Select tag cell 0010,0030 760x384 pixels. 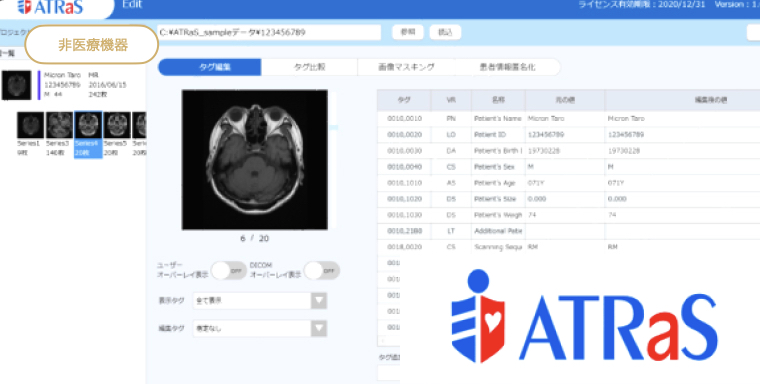[x=404, y=151]
